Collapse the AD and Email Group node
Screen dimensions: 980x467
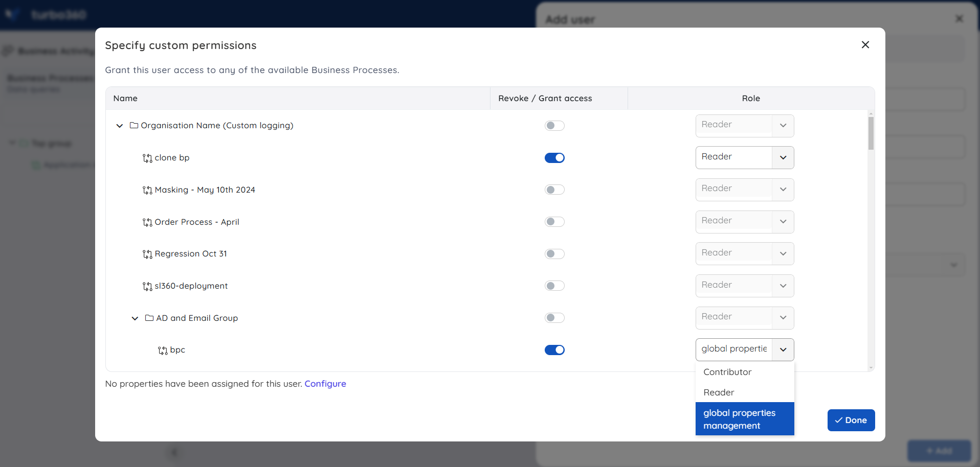(135, 318)
